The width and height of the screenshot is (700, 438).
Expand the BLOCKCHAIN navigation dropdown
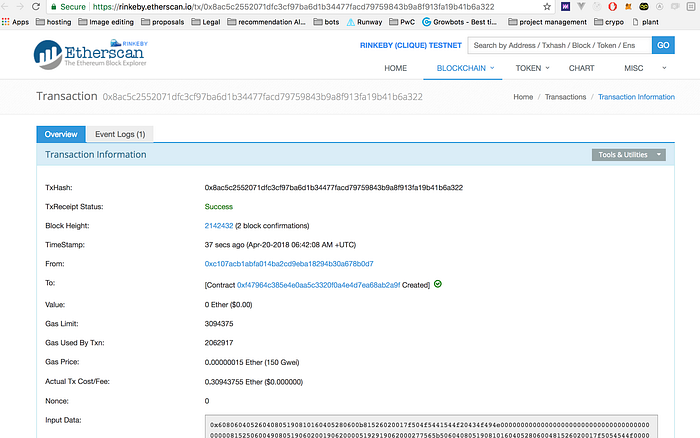(x=466, y=68)
